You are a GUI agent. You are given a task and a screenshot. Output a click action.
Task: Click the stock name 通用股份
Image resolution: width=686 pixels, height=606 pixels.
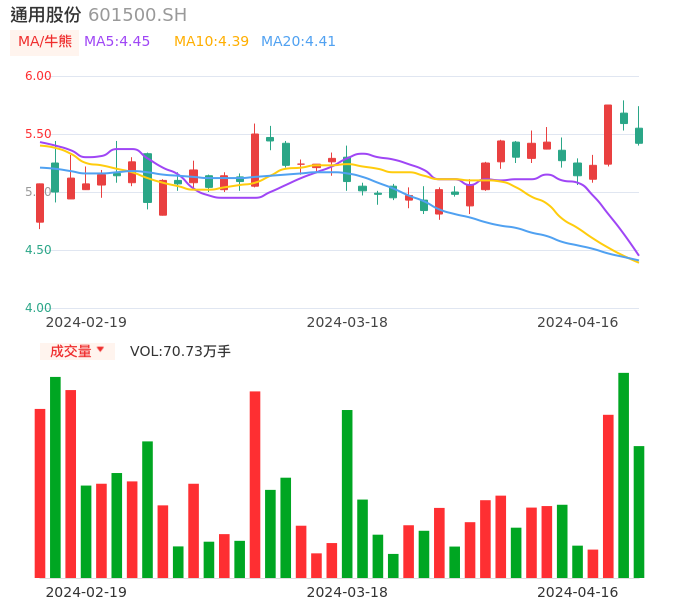[46, 15]
